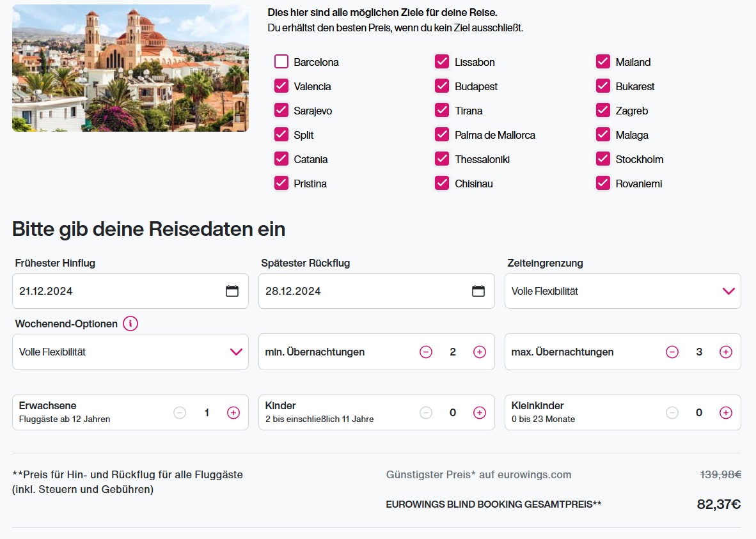This screenshot has width=756, height=539.
Task: Click the Spätester Rückflug date field
Action: [358, 290]
